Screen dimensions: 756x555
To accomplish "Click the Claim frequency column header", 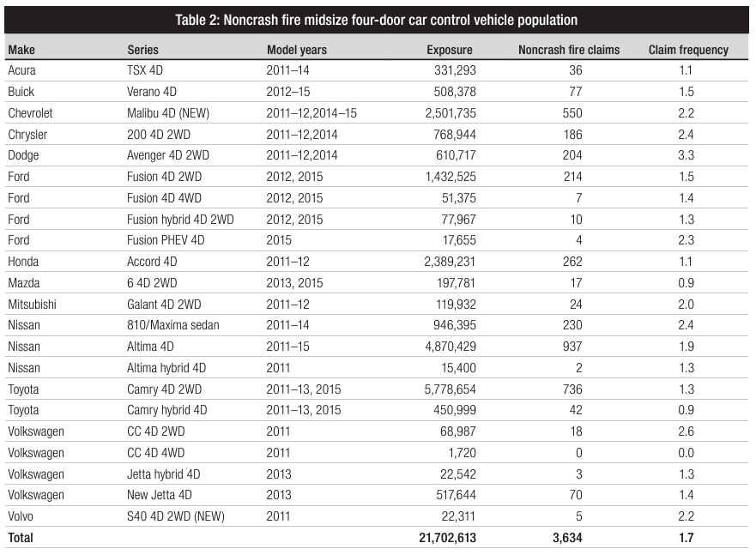I will point(688,50).
